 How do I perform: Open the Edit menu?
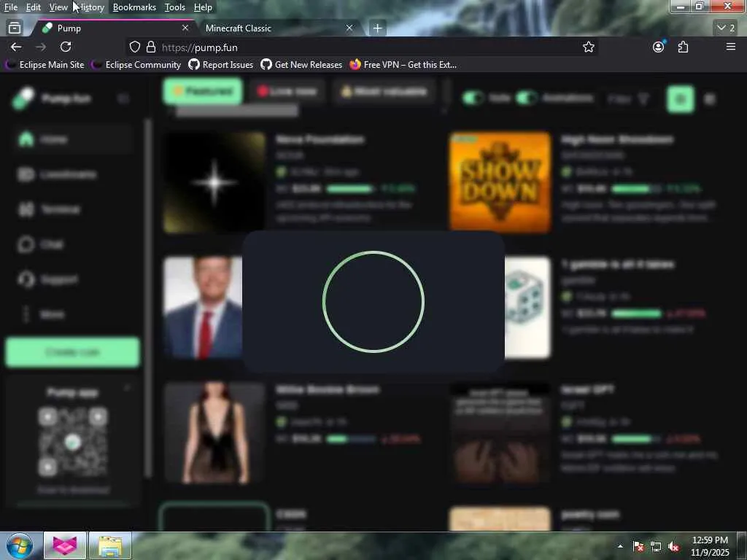[34, 7]
